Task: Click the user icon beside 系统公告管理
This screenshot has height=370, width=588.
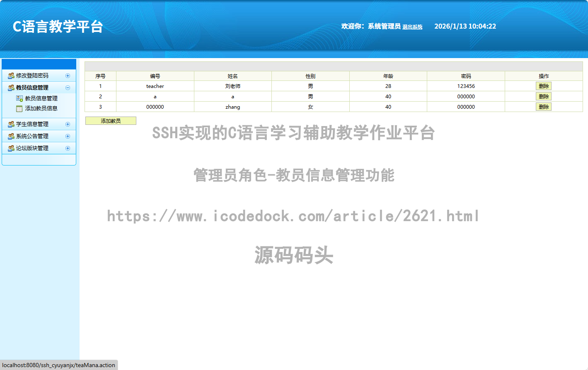Action: pos(10,136)
